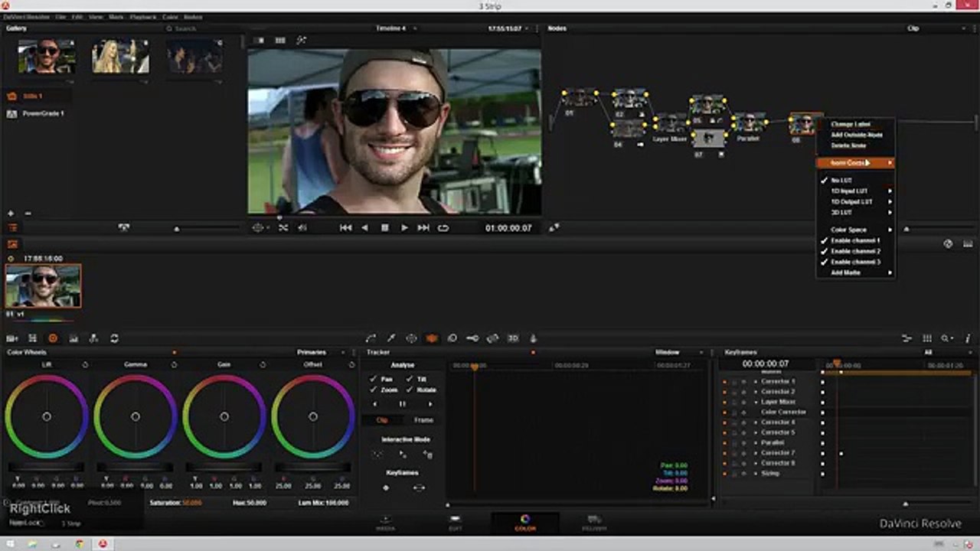The height and width of the screenshot is (551, 980).
Task: Open the Data Burn palette icon
Action: click(533, 338)
